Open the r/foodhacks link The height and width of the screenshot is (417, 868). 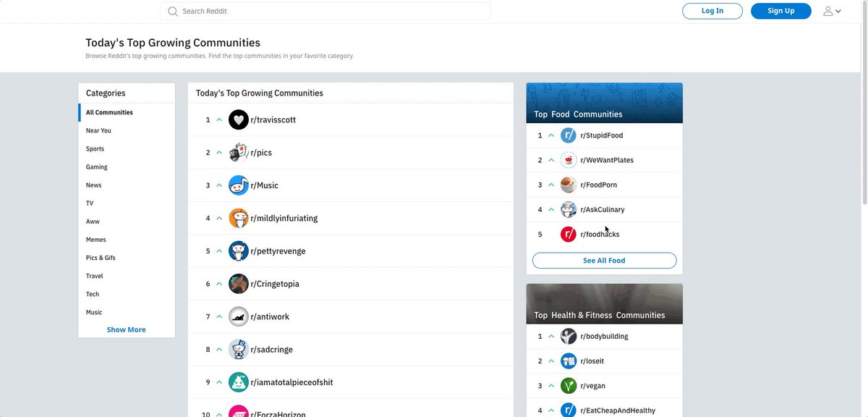pos(600,234)
